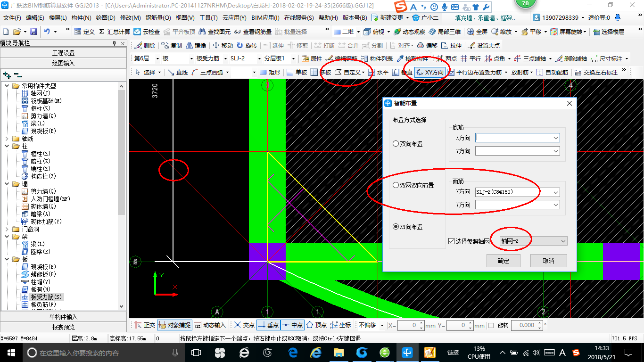644x362 pixels.
Task: Open 底筋 X方向 dropdown
Action: pyautogui.click(x=556, y=138)
